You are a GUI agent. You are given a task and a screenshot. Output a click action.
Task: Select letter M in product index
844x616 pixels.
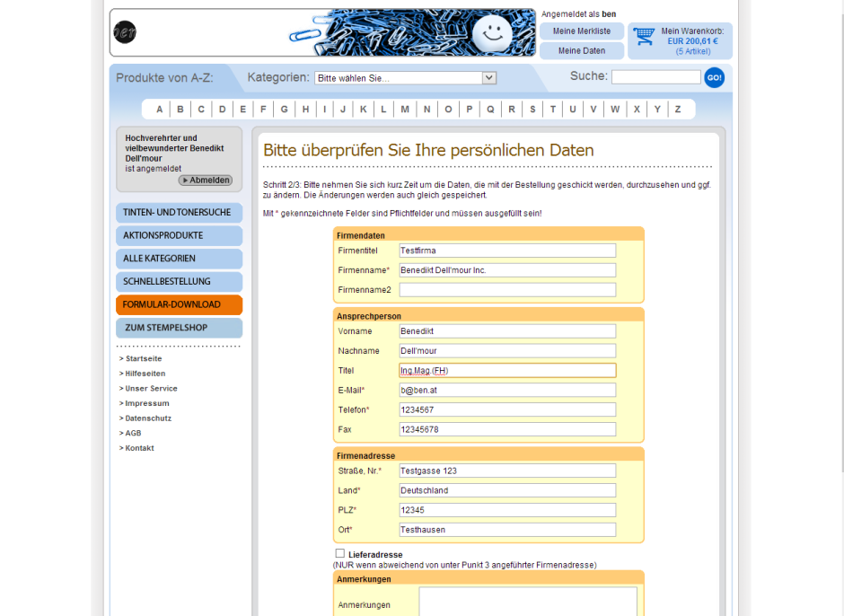click(x=405, y=110)
